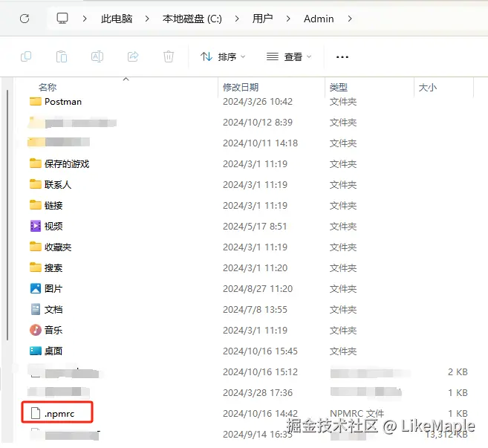Expand chevron after Admin in breadcrumb
This screenshot has height=448, width=488.
[x=350, y=19]
